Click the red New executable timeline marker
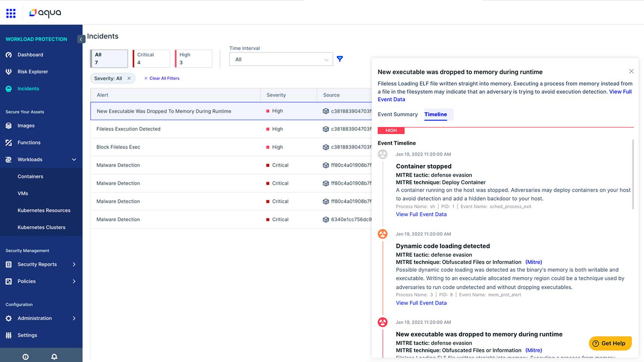This screenshot has height=362, width=644. click(x=383, y=322)
